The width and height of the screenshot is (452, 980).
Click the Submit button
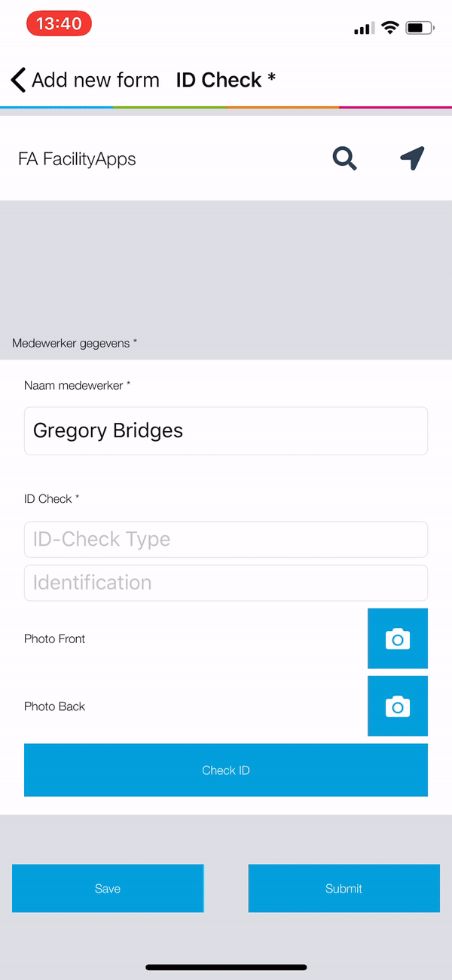pos(344,889)
